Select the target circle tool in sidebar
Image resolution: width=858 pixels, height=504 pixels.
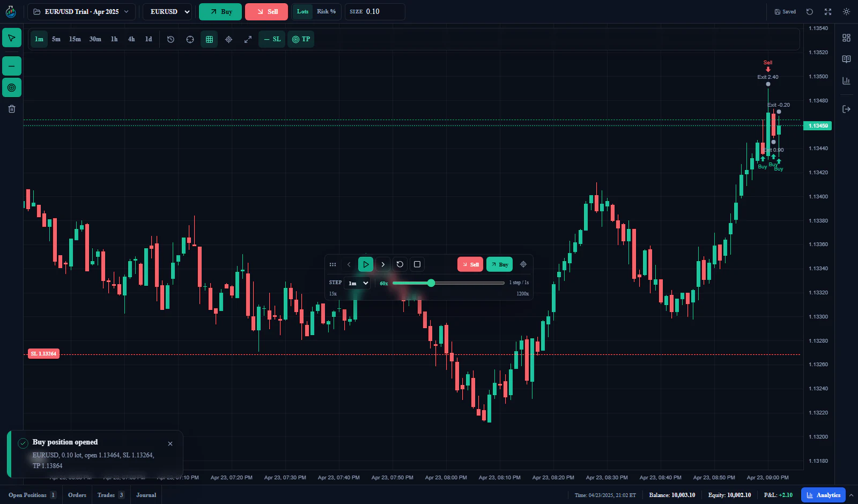click(x=12, y=87)
